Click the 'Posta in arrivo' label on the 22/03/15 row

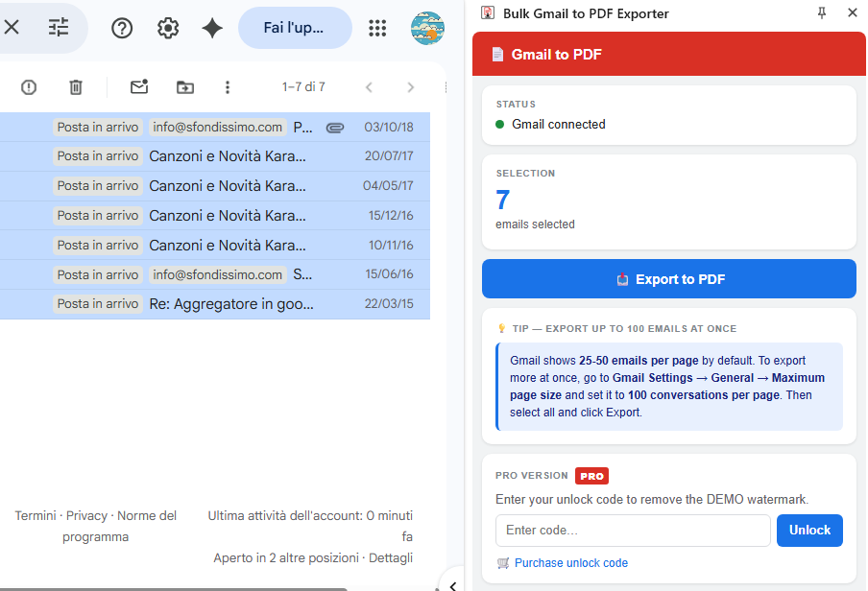pos(98,304)
